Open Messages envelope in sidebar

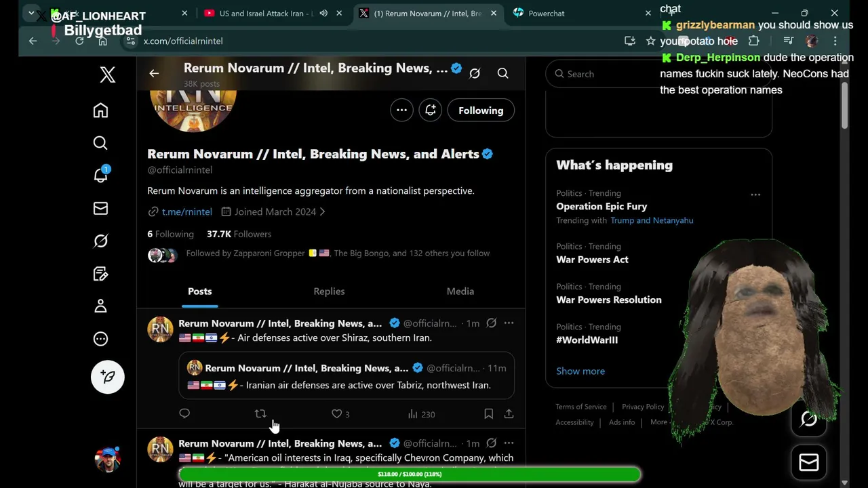pyautogui.click(x=100, y=208)
